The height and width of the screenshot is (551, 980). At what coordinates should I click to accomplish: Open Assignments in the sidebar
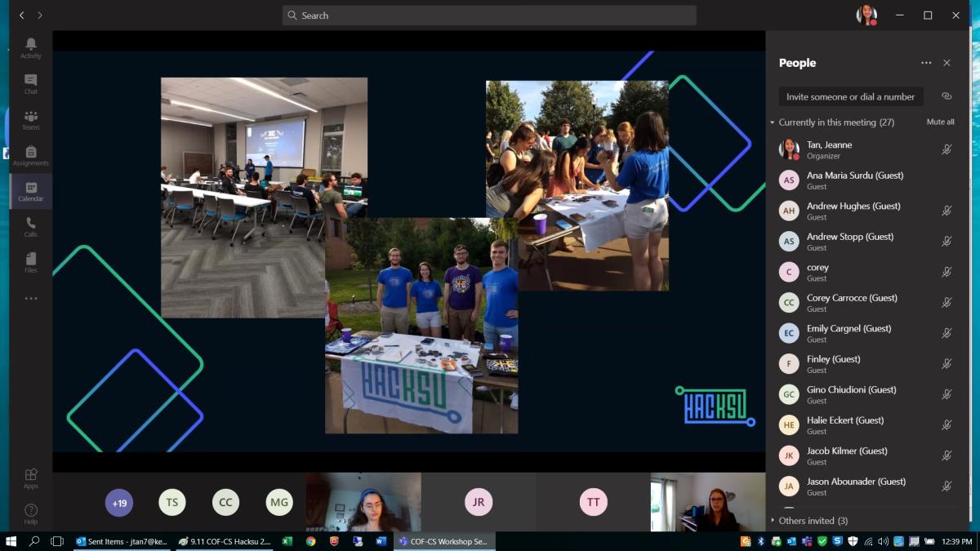point(30,156)
